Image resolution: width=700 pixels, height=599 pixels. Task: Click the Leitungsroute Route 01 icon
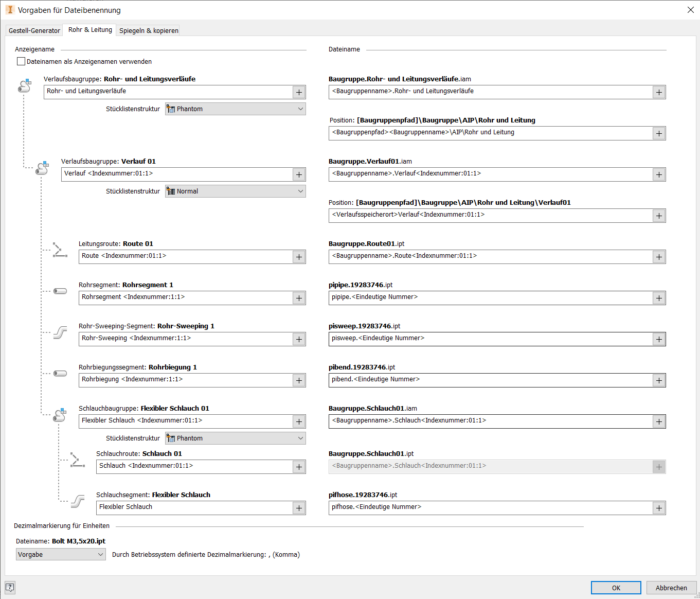[60, 250]
